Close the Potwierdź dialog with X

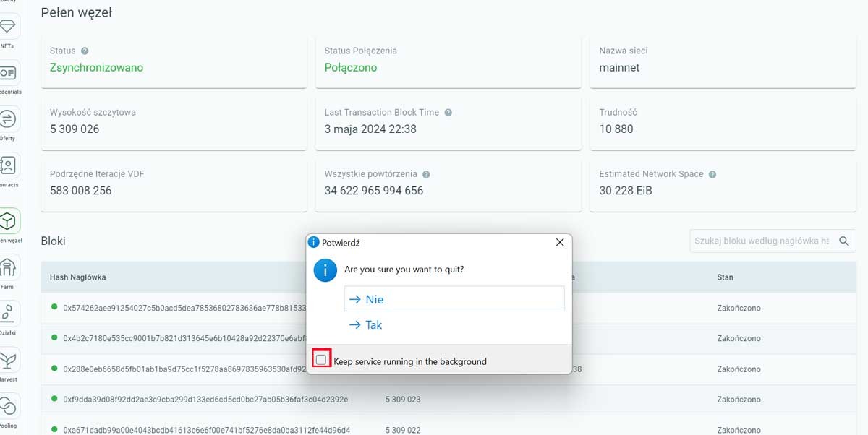559,243
